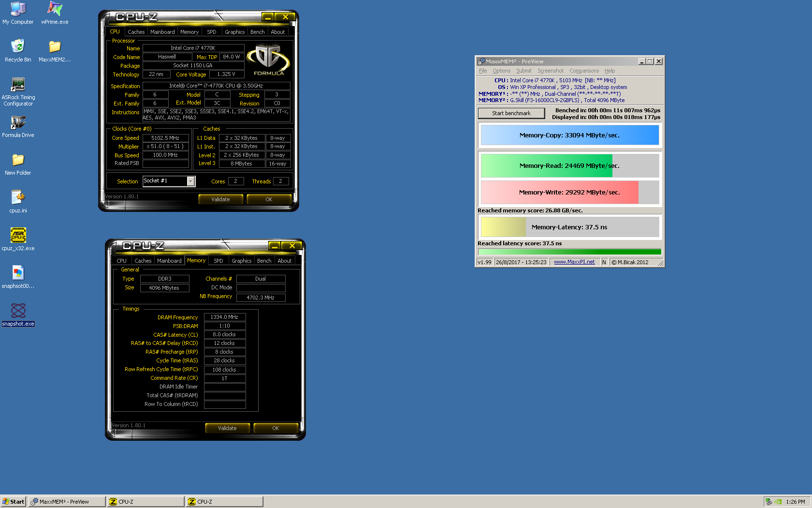Open the Submit menu in MaxxMEM²
Image resolution: width=812 pixels, height=508 pixels.
point(524,71)
